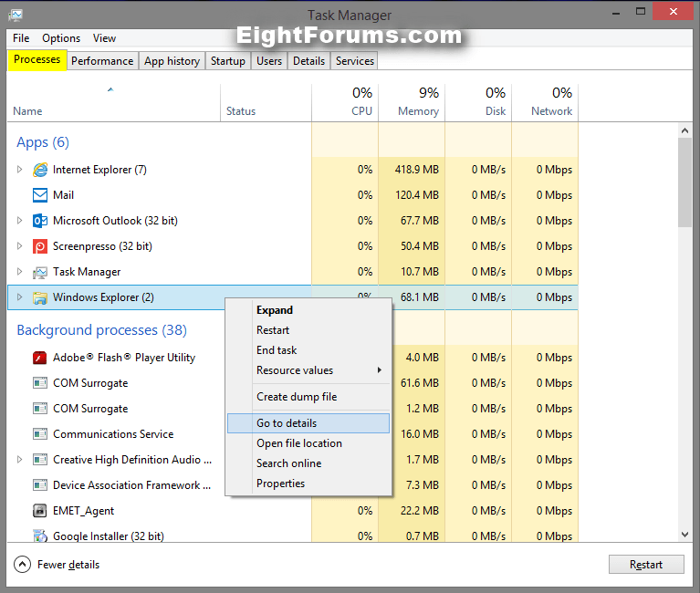The height and width of the screenshot is (593, 700).
Task: Click the Google Installer icon
Action: [40, 536]
